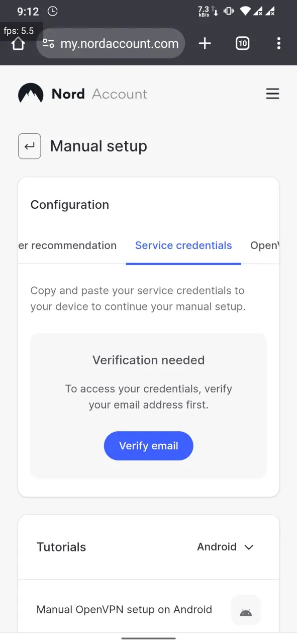
Task: Open a new tab with plus icon
Action: point(205,44)
